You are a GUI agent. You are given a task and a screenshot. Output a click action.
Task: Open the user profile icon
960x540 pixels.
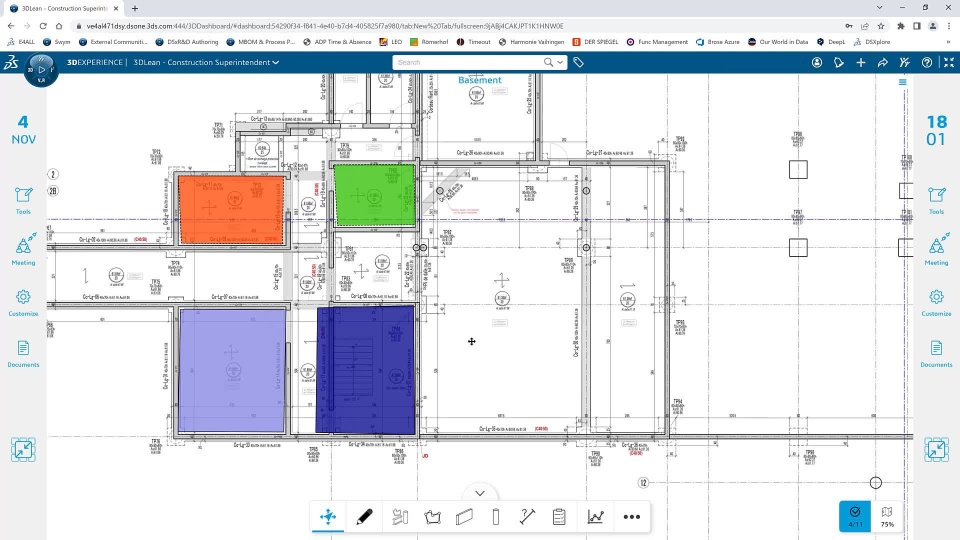click(x=817, y=62)
